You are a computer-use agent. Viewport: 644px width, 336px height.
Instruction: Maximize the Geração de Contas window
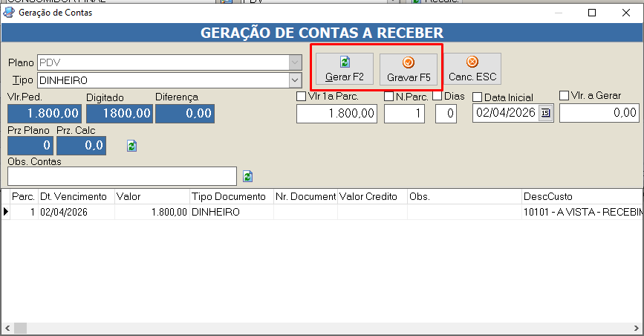click(x=592, y=13)
